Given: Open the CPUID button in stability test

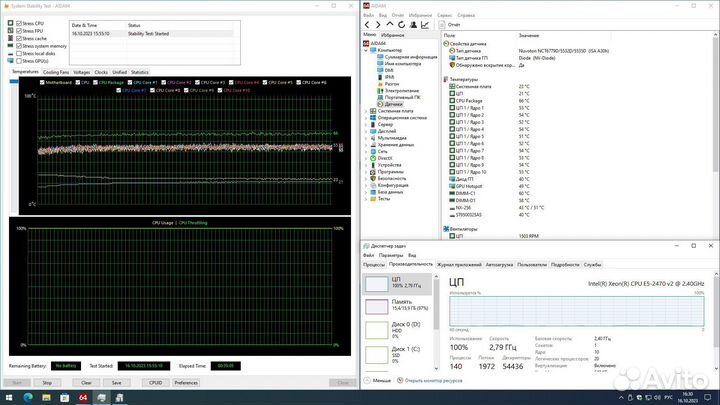Looking at the screenshot, I should point(156,382).
